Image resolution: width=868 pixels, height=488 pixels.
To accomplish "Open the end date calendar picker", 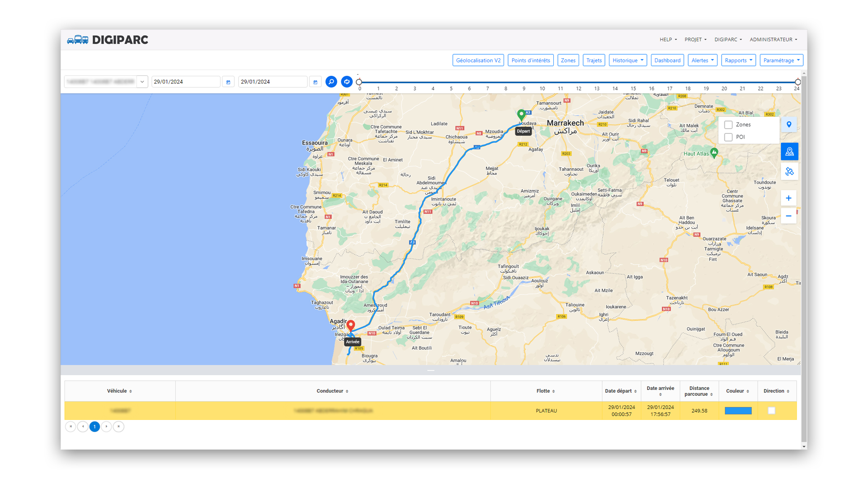I will tap(316, 82).
